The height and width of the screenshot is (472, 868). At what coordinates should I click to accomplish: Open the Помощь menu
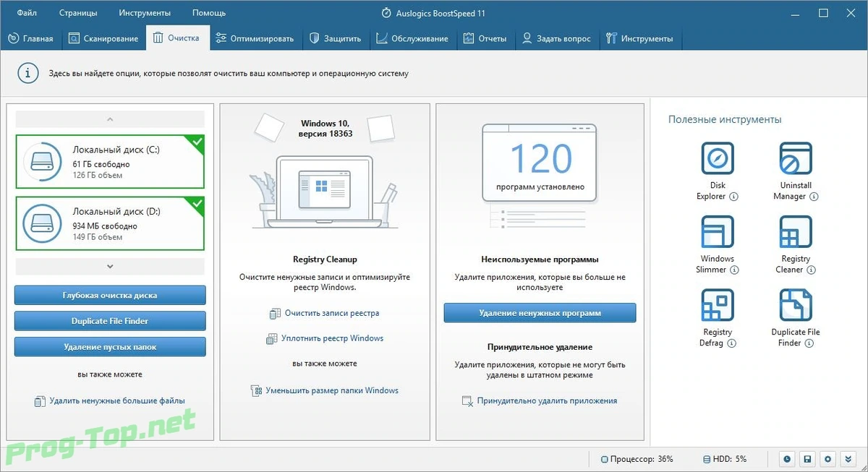pos(209,13)
